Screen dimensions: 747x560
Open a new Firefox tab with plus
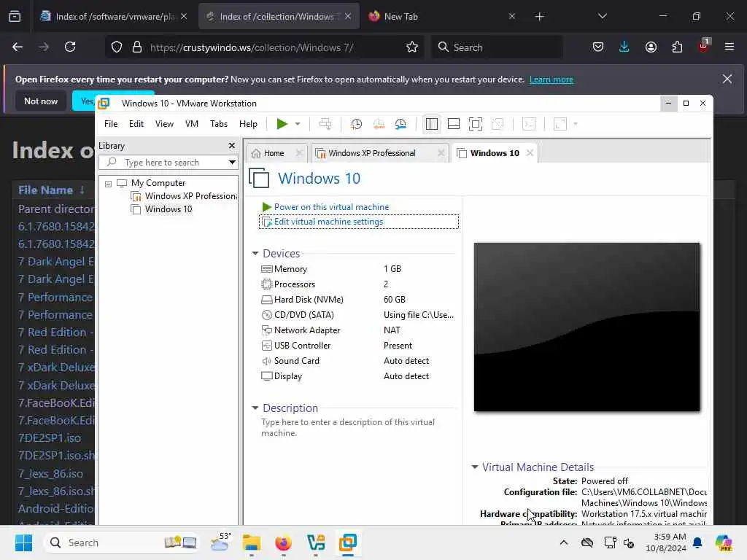tap(539, 17)
